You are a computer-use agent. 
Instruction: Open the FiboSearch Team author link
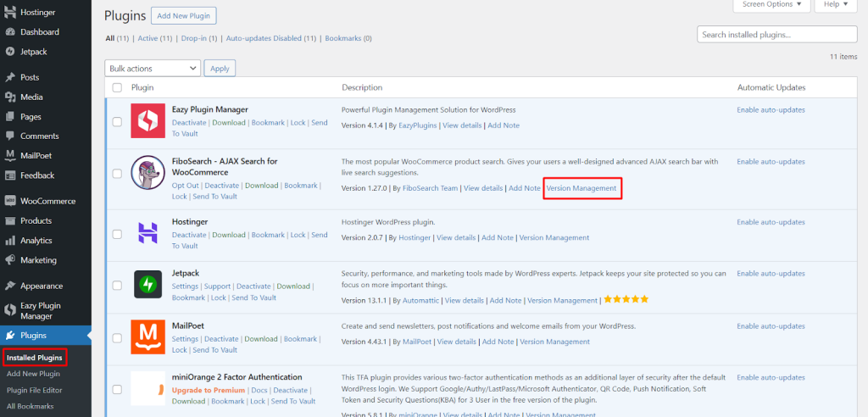click(x=430, y=188)
